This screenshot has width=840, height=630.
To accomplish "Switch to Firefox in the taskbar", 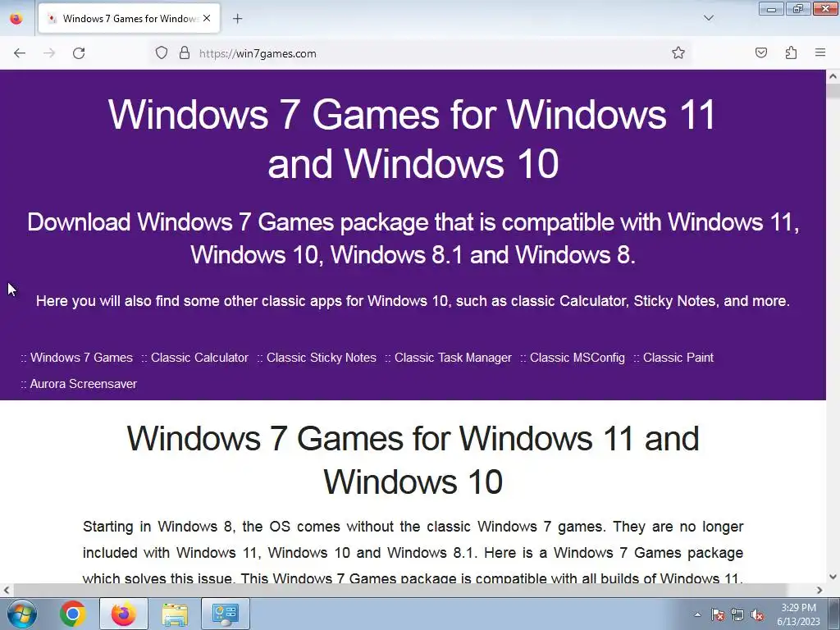I will tap(124, 614).
